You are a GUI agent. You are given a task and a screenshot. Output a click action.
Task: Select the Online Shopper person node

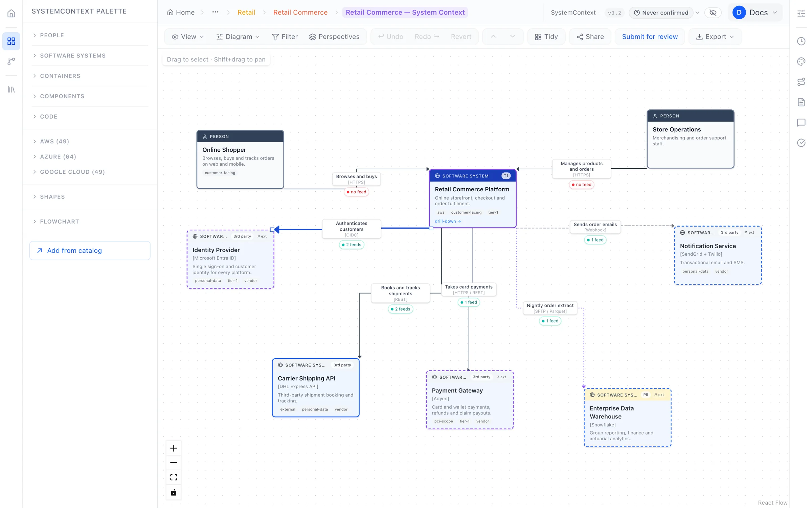click(240, 159)
